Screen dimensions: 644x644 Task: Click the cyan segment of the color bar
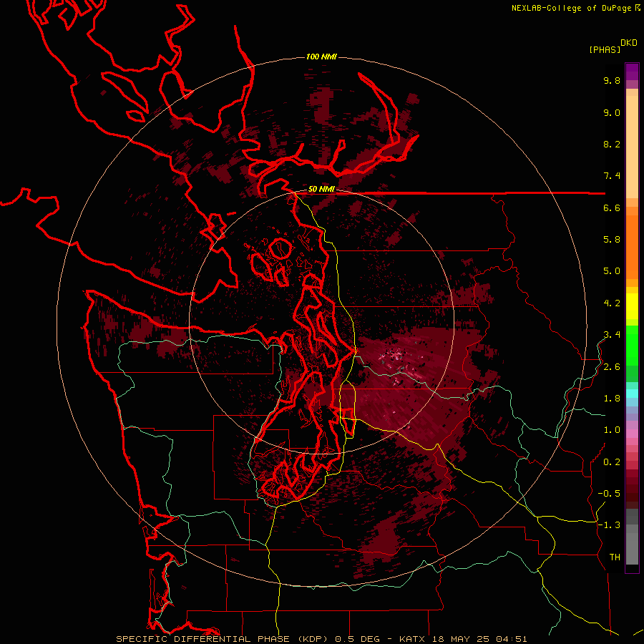click(x=632, y=394)
